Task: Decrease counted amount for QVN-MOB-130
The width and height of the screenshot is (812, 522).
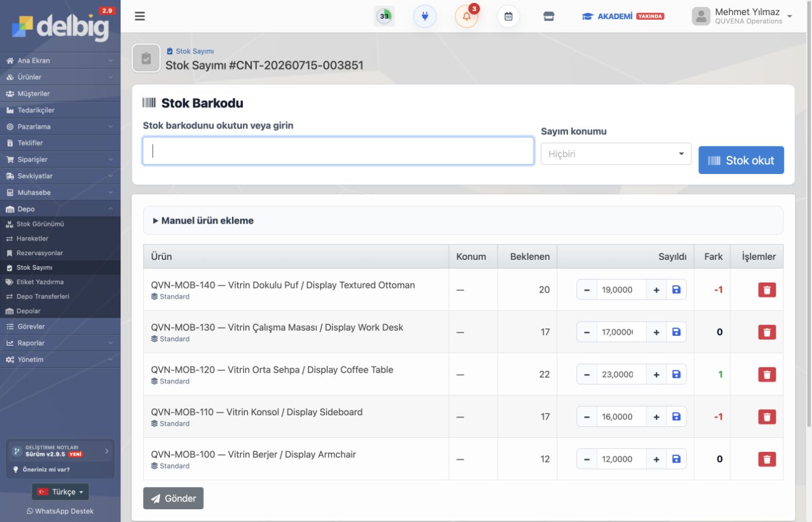Action: pos(587,332)
